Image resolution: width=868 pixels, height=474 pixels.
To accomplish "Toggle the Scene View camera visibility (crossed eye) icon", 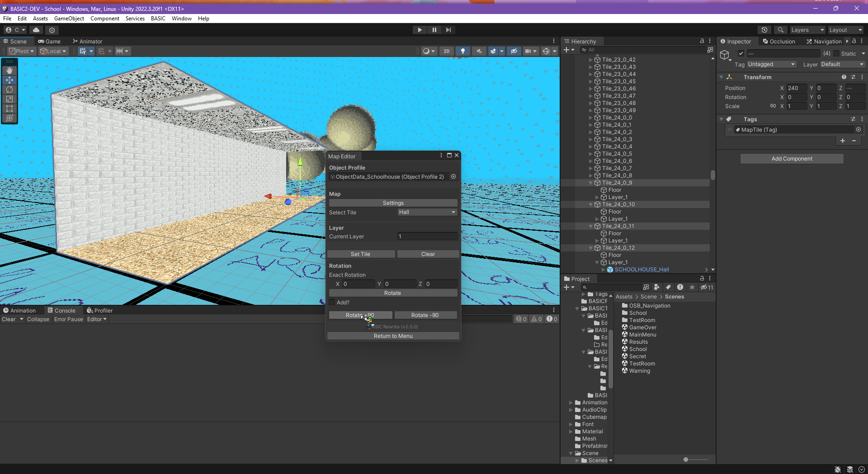I will pyautogui.click(x=514, y=51).
